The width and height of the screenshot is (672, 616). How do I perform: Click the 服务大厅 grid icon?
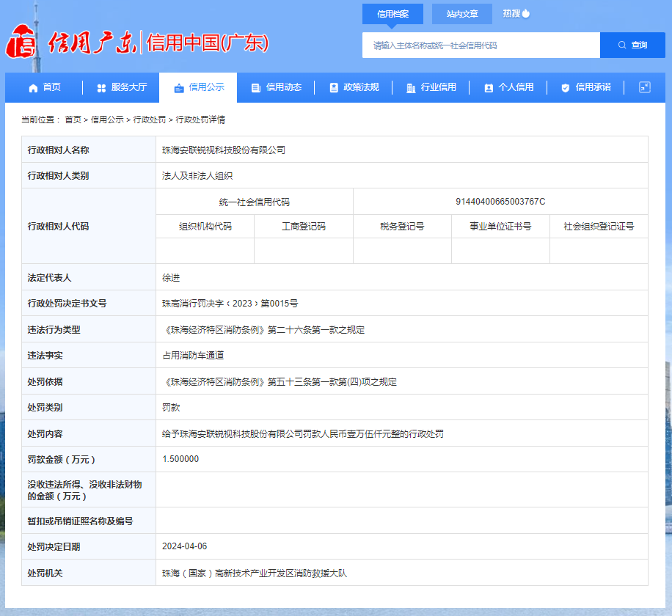click(101, 88)
